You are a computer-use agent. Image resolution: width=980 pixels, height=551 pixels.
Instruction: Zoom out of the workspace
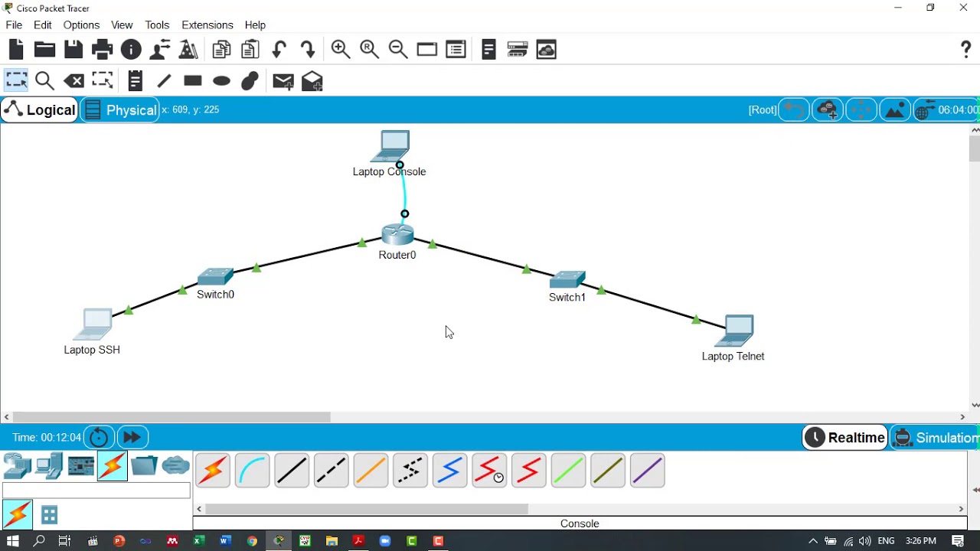398,50
